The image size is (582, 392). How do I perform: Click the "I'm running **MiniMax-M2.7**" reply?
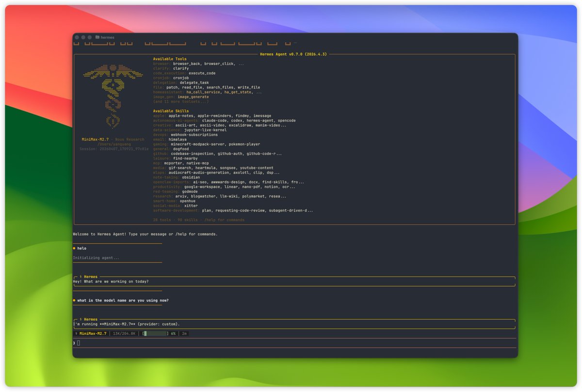(126, 324)
